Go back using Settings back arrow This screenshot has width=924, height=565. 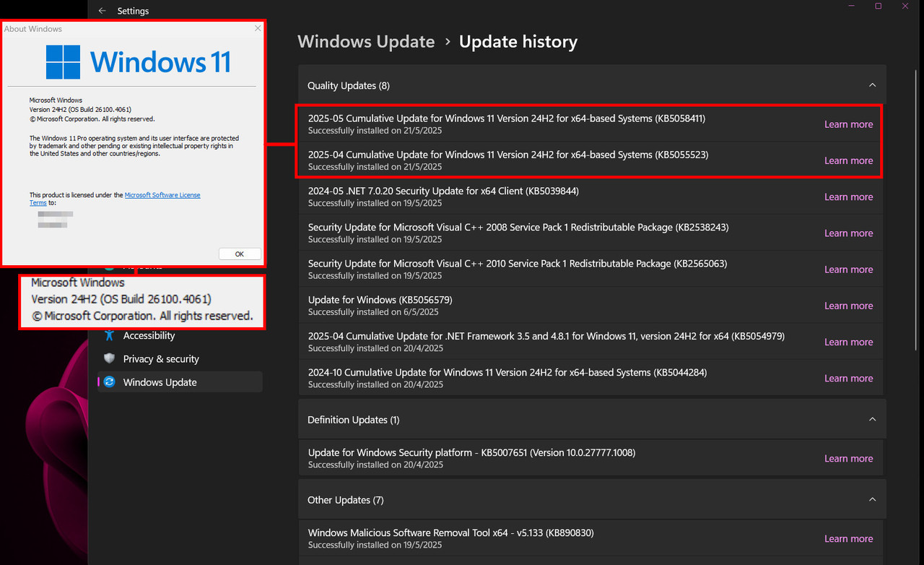(x=102, y=11)
